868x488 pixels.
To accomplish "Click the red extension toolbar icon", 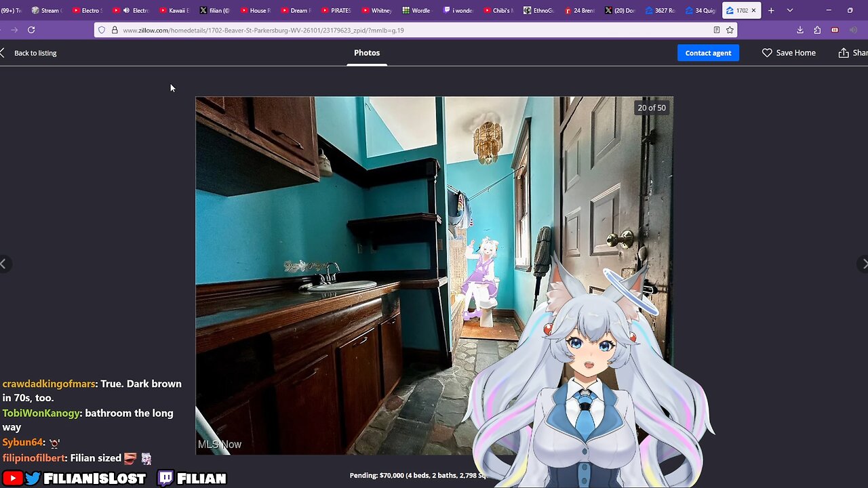I will click(x=835, y=30).
